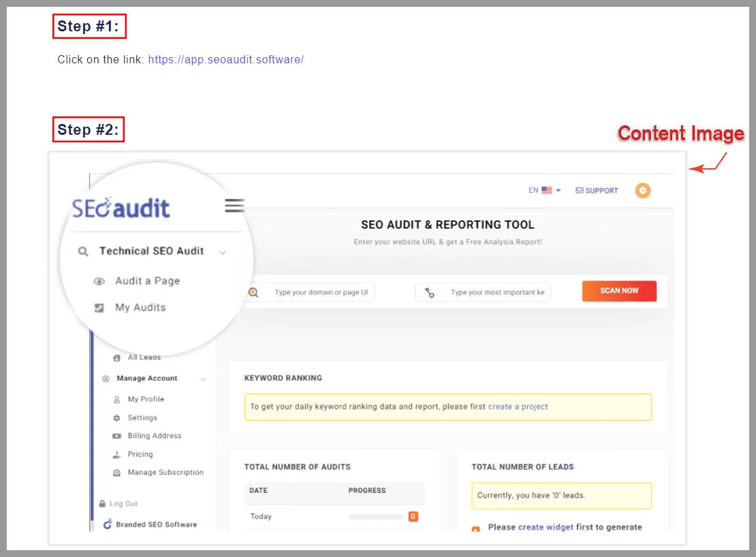Open Branded SEO Software link
Viewport: 756px width, 557px height.
click(156, 524)
